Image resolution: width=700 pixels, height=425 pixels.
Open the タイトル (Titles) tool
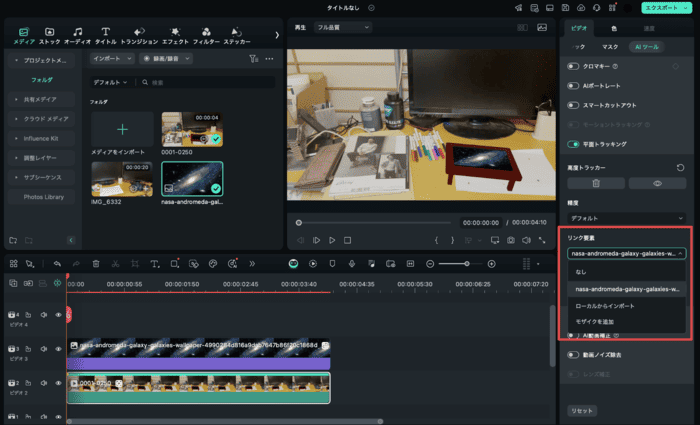105,35
